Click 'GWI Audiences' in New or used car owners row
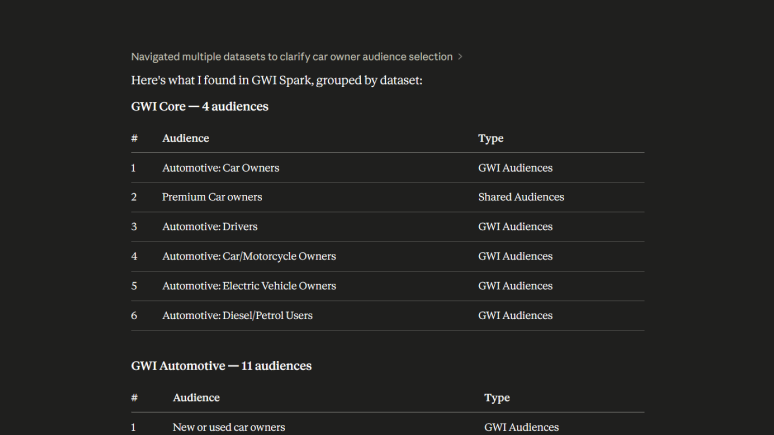774x435 pixels. (522, 427)
